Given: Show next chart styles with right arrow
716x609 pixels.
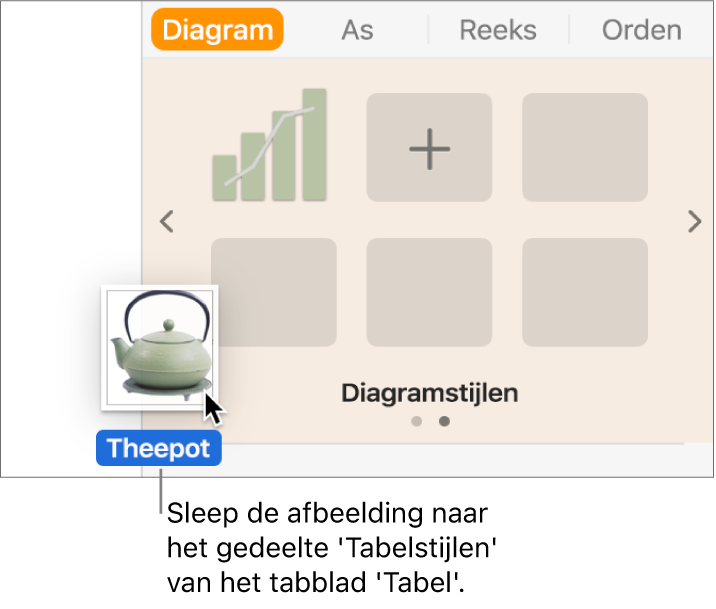Looking at the screenshot, I should (694, 222).
